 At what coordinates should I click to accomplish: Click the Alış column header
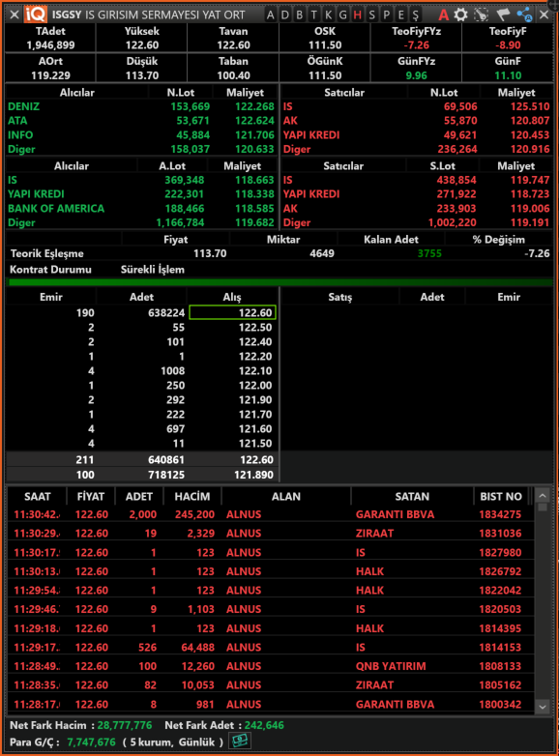(232, 297)
